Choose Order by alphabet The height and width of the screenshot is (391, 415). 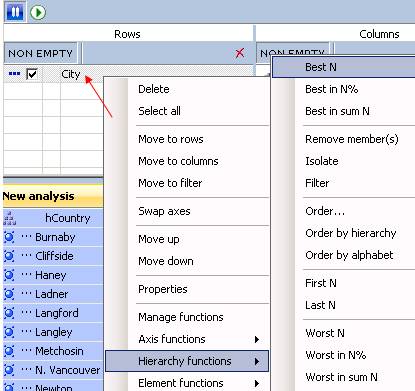point(349,255)
